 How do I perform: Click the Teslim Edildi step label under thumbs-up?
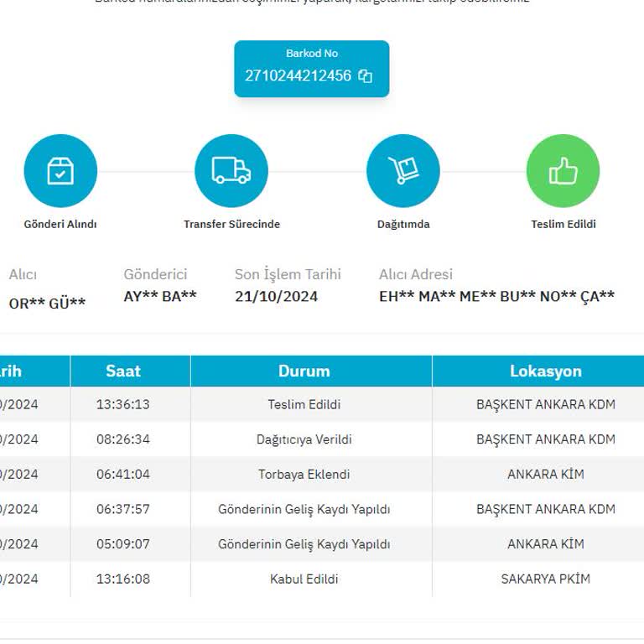(563, 224)
